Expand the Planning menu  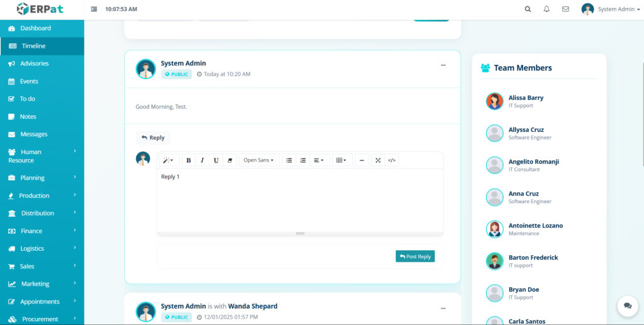tap(42, 178)
